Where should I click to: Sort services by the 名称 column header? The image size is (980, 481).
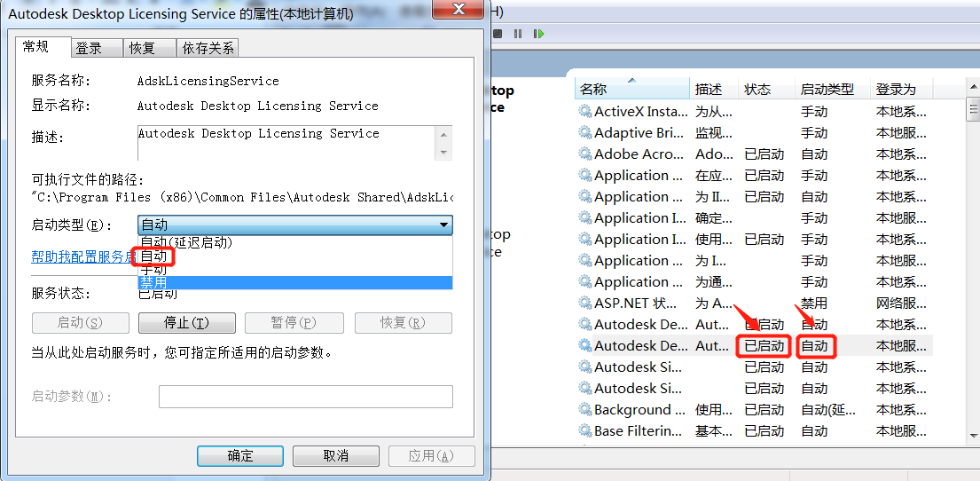(631, 90)
